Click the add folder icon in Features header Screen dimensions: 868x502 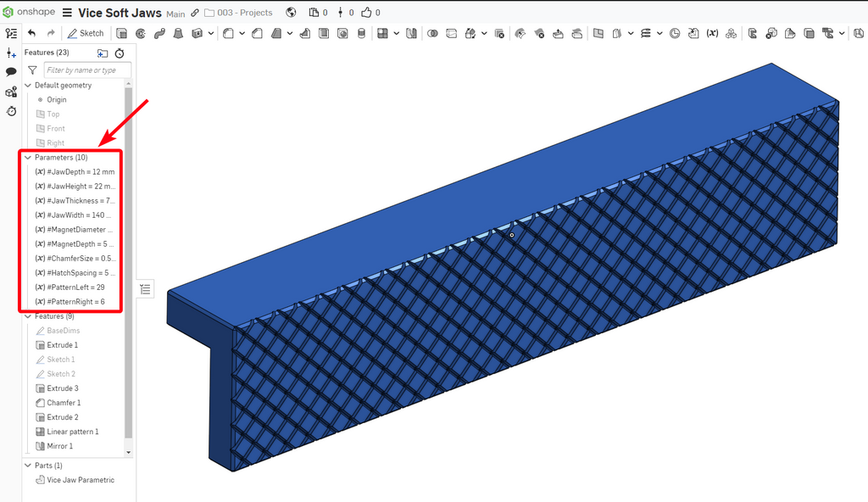click(x=103, y=53)
